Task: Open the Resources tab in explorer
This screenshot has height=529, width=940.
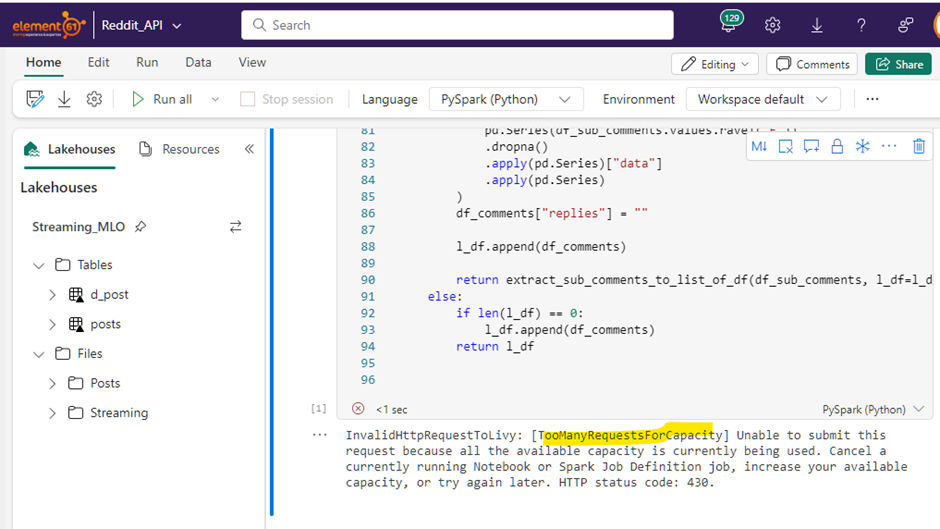Action: (x=180, y=149)
